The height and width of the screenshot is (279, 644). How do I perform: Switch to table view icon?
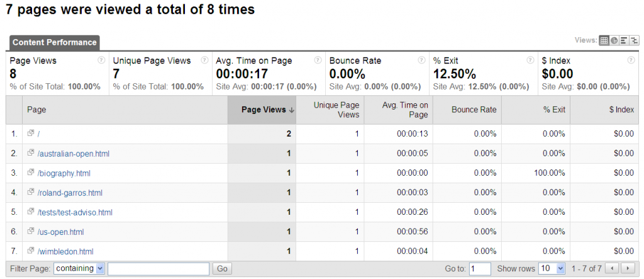coord(604,40)
